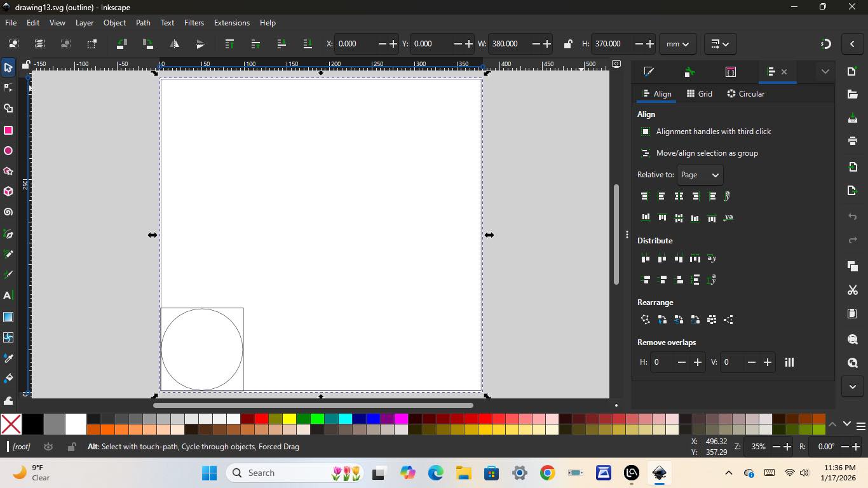Select the Gradient tool
This screenshot has height=488, width=868.
8,317
